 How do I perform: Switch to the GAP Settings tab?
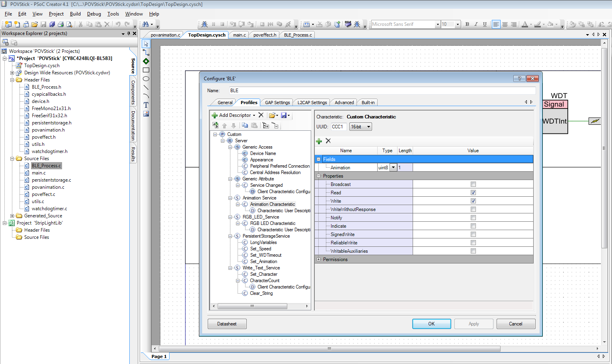pos(277,103)
